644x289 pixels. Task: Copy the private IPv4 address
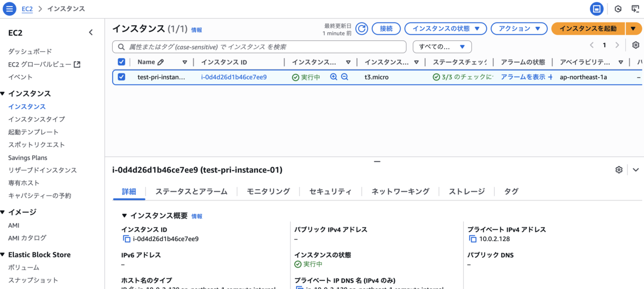coord(473,239)
